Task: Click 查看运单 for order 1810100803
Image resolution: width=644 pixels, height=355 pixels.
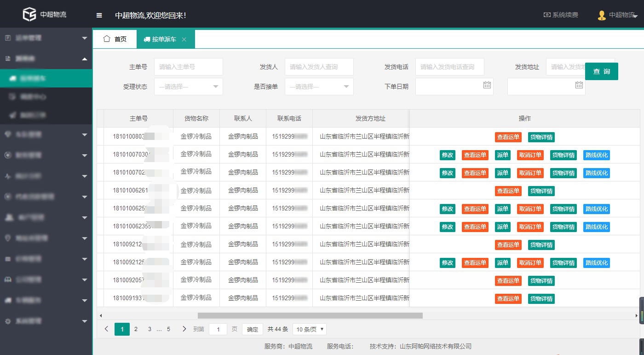Action: [508, 137]
